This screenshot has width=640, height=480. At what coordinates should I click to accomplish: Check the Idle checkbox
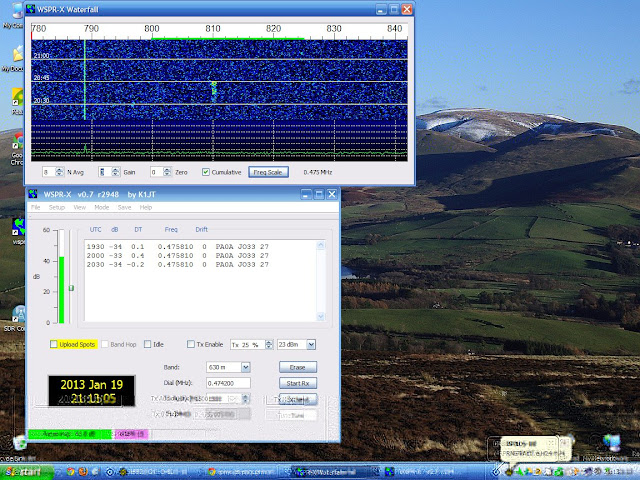click(x=148, y=344)
